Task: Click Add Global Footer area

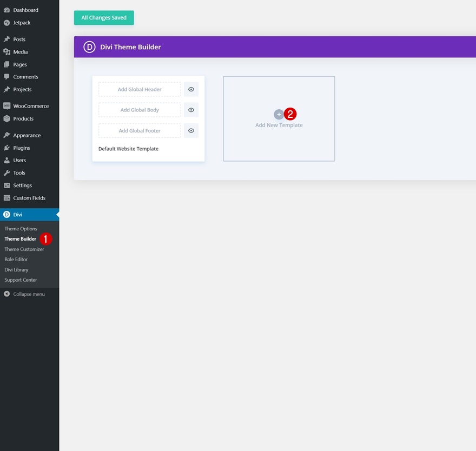Action: [140, 130]
